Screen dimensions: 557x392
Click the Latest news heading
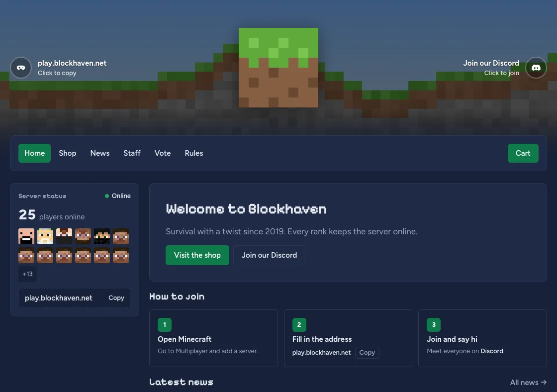(181, 382)
